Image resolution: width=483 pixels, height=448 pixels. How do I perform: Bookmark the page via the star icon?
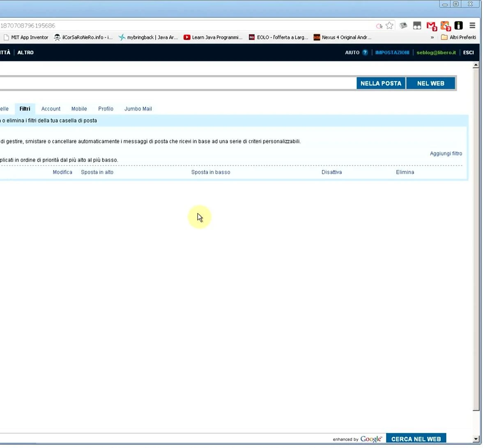point(389,25)
